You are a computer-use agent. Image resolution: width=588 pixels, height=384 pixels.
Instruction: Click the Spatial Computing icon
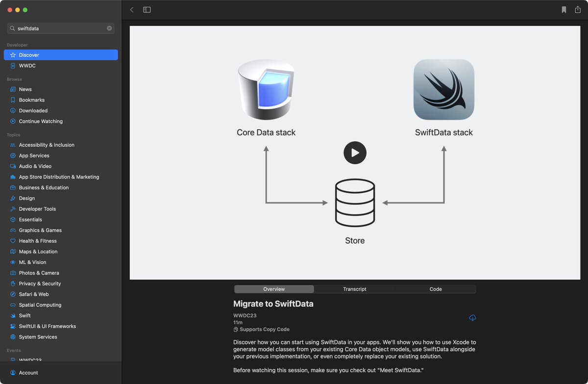point(13,305)
